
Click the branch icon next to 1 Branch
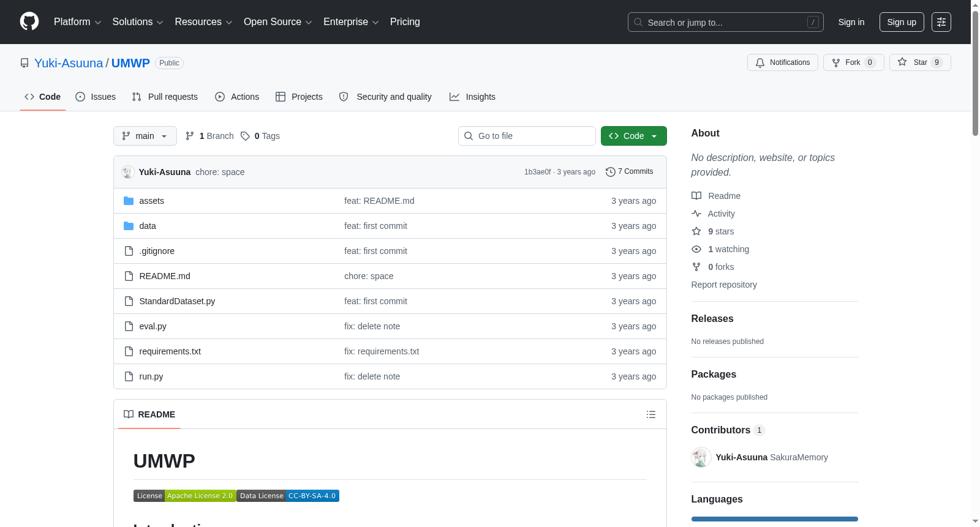[190, 136]
